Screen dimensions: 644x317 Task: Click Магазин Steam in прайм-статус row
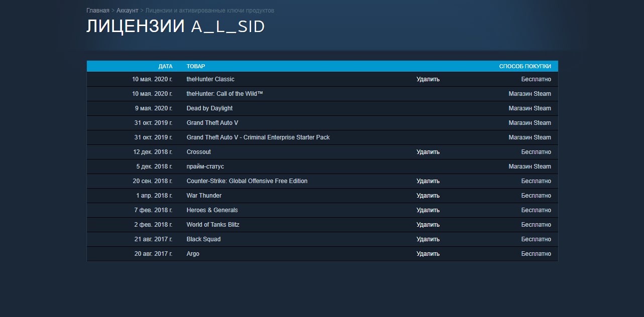point(529,167)
